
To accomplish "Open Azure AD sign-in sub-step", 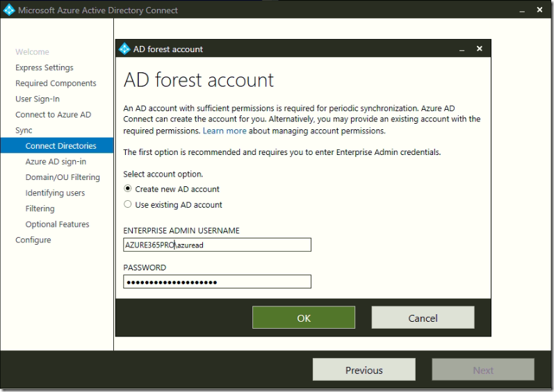I will pyautogui.click(x=56, y=162).
